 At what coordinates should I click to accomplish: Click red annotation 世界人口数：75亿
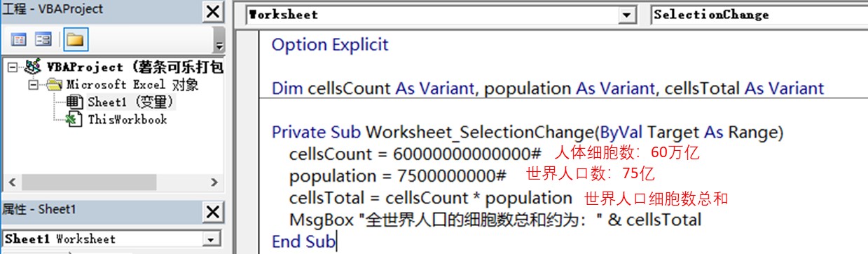pos(591,175)
